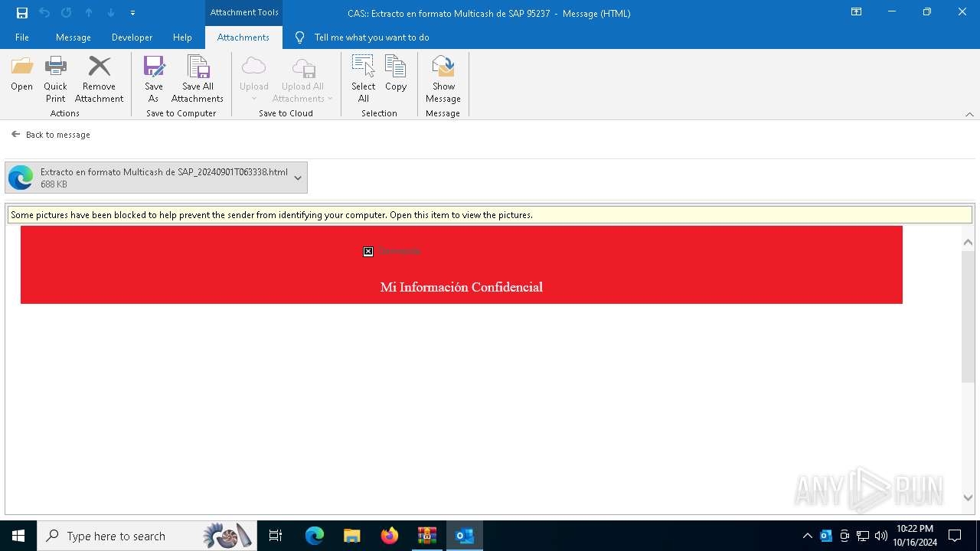The image size is (980, 551).
Task: Open the Windows Start menu
Action: tap(18, 536)
